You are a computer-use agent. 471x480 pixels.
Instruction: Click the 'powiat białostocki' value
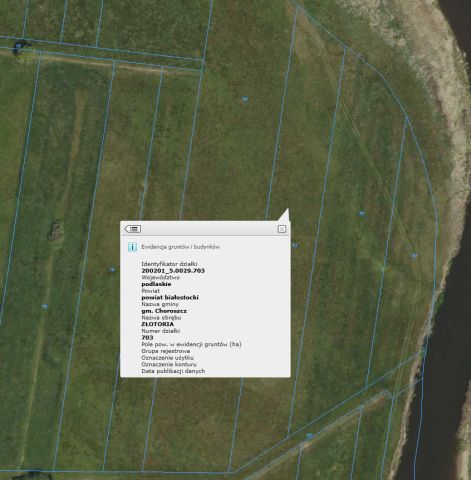[170, 297]
